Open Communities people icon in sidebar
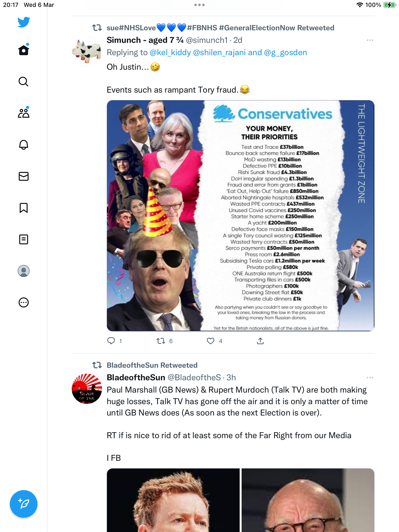399x532 pixels. pos(24,113)
